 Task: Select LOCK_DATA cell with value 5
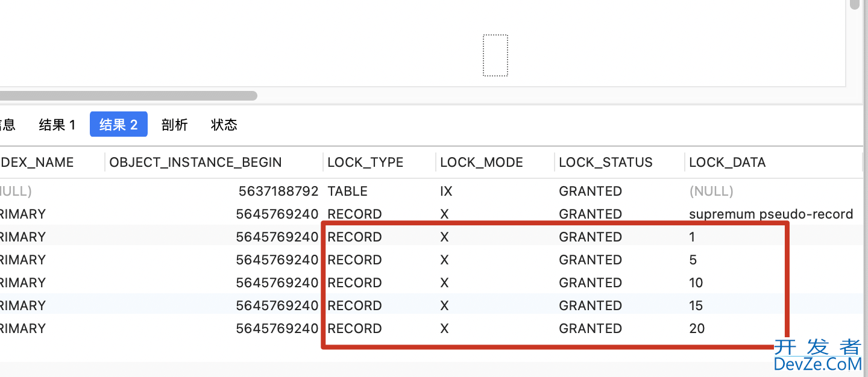(x=693, y=260)
